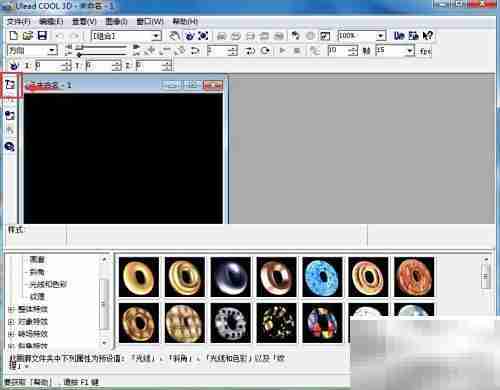This screenshot has height=390, width=500.
Task: Click the loop arrow icon beside the play button
Action: tap(266, 51)
